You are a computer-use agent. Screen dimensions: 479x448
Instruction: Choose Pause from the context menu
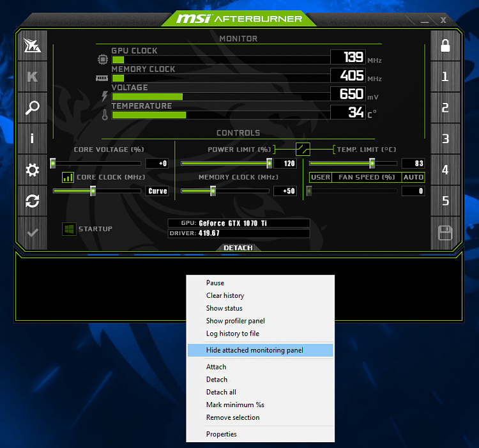261,282
